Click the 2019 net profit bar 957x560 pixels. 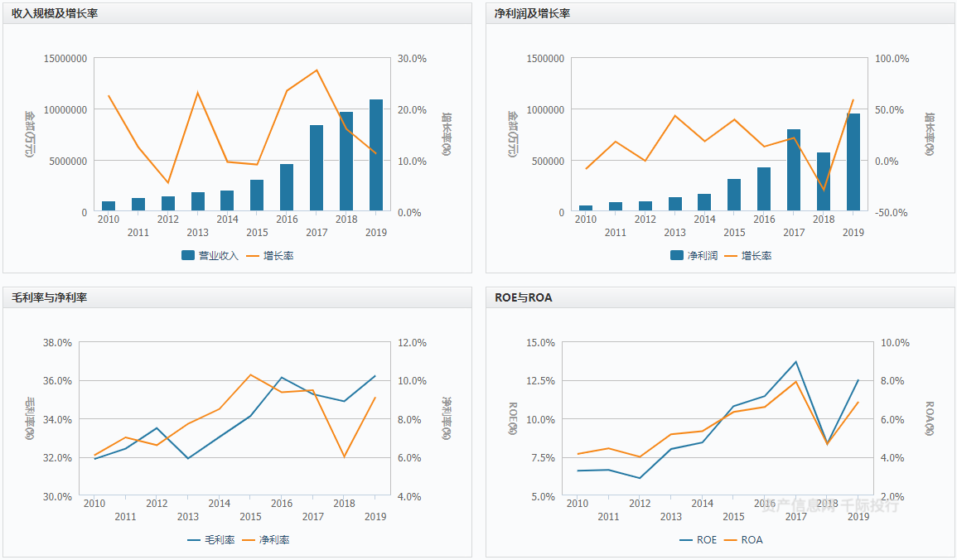coord(853,162)
